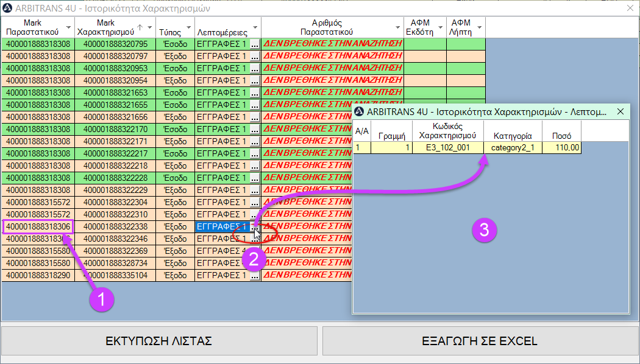
Task: Click Ποσό column header in popup
Action: (561, 131)
